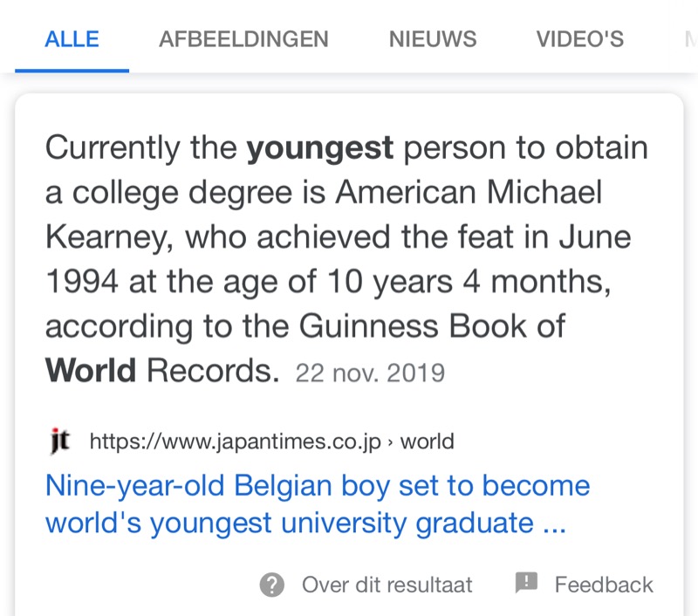This screenshot has width=698, height=616.
Task: Click the question mark help icon
Action: point(272,585)
